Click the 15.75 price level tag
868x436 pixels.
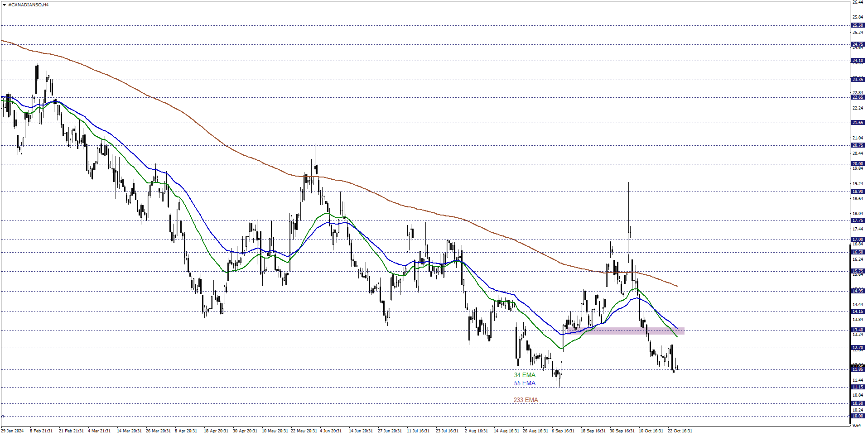(x=858, y=271)
